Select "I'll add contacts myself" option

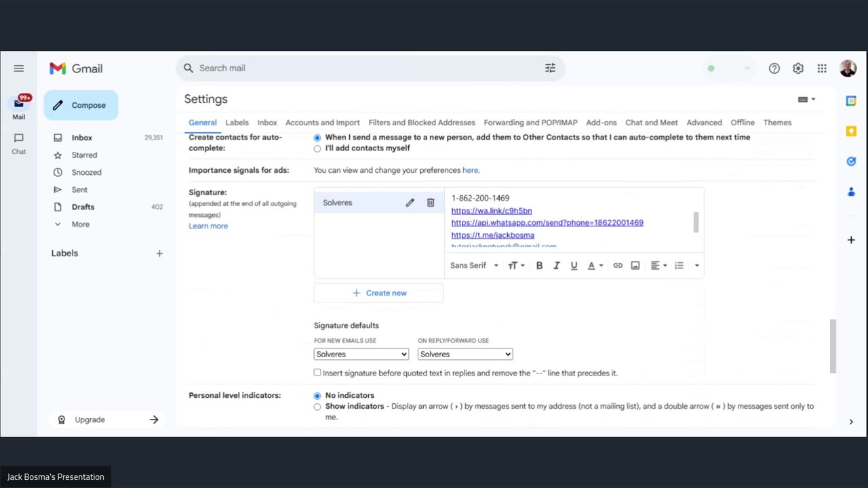[x=317, y=148]
